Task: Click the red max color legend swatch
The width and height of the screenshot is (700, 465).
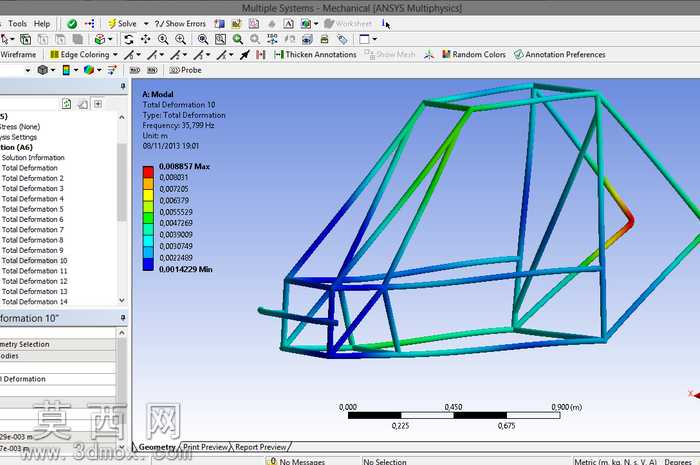Action: (x=148, y=172)
